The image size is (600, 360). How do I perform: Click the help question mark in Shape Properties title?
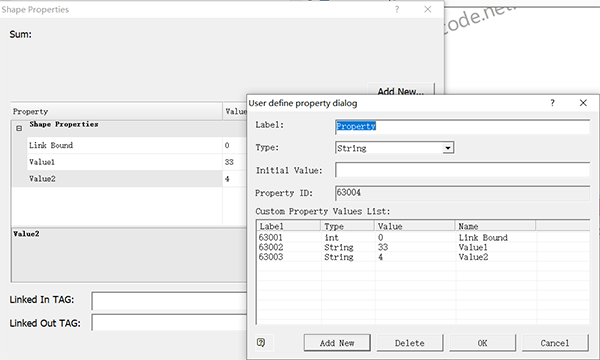click(x=397, y=9)
